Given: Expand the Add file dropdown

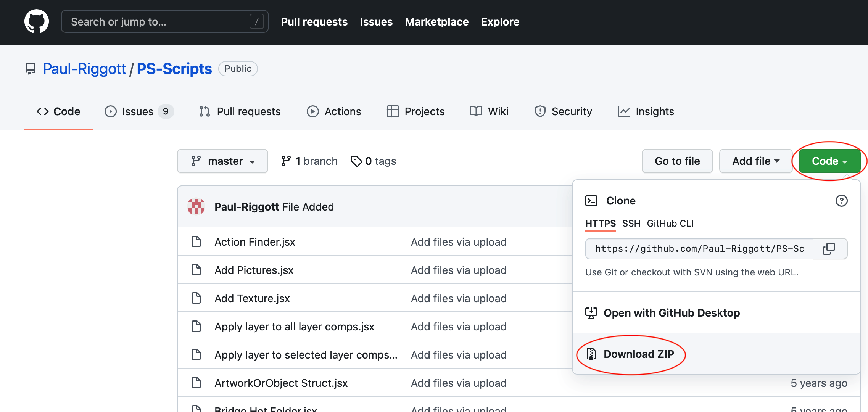Looking at the screenshot, I should 755,161.
